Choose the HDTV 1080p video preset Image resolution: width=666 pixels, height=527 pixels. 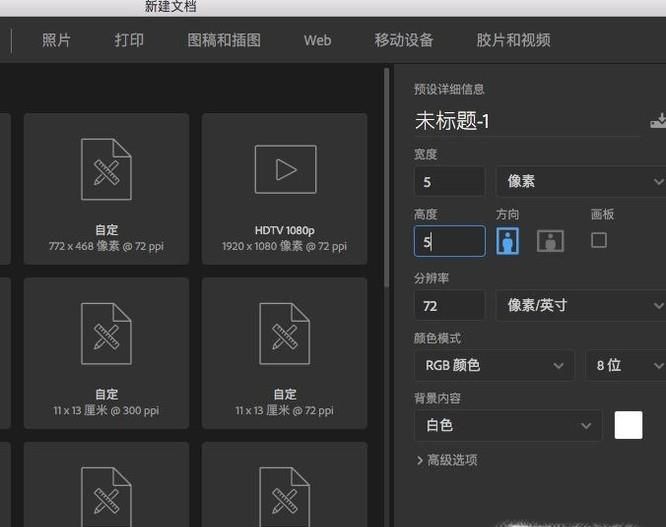[285, 188]
